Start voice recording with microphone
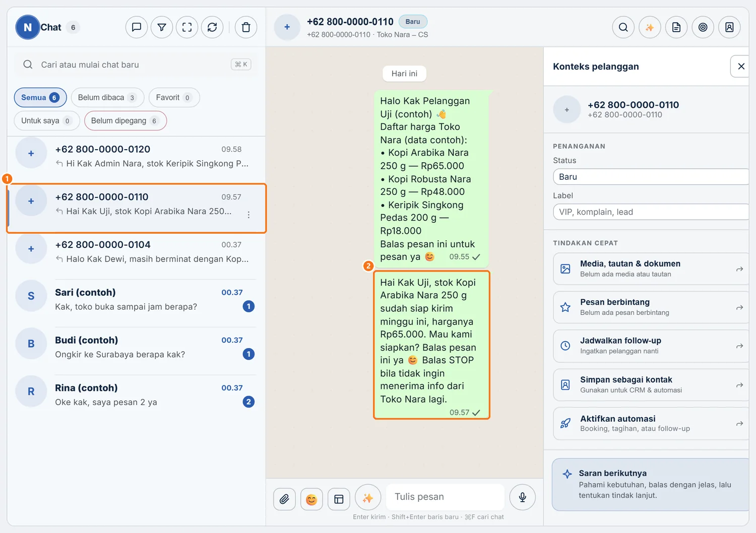The width and height of the screenshot is (756, 533). pos(523,497)
